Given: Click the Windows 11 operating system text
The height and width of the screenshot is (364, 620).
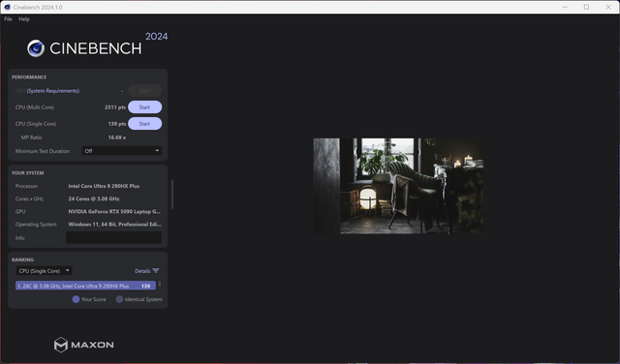Looking at the screenshot, I should coord(114,224).
